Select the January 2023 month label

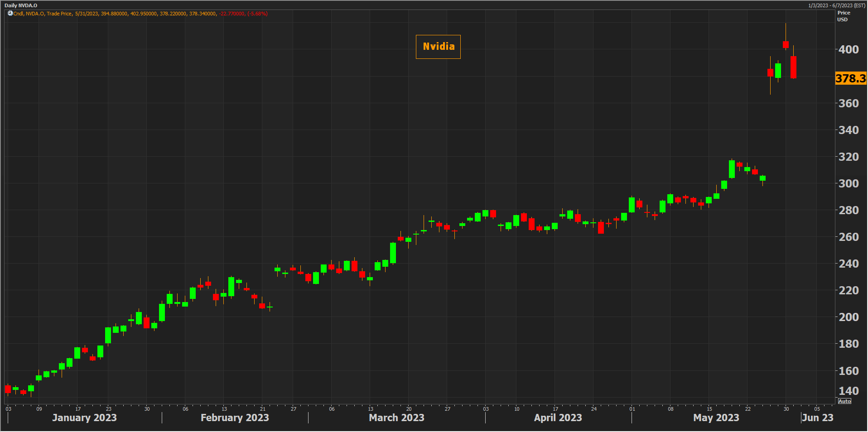[x=84, y=418]
